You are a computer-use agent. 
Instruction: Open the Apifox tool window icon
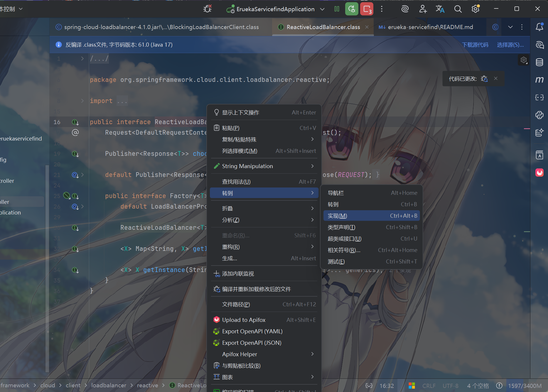coord(539,173)
